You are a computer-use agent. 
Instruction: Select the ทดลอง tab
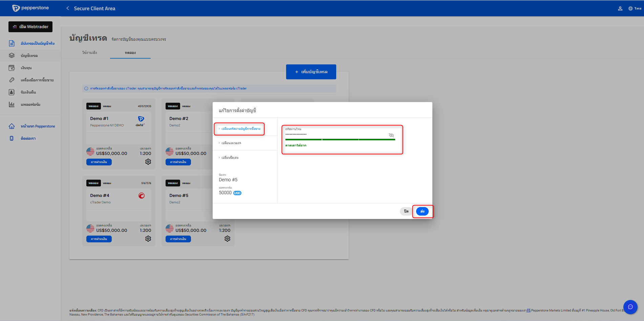tap(130, 53)
